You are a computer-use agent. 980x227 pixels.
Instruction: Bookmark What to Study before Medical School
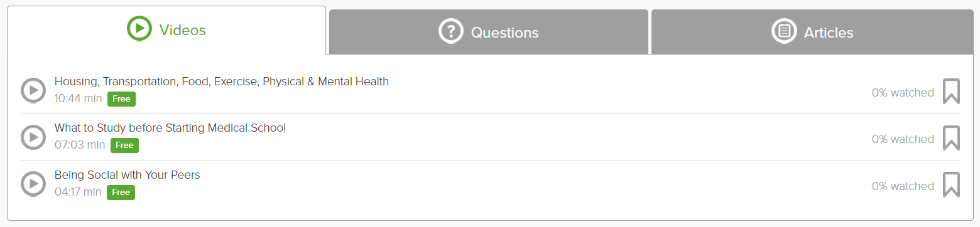[x=951, y=138]
